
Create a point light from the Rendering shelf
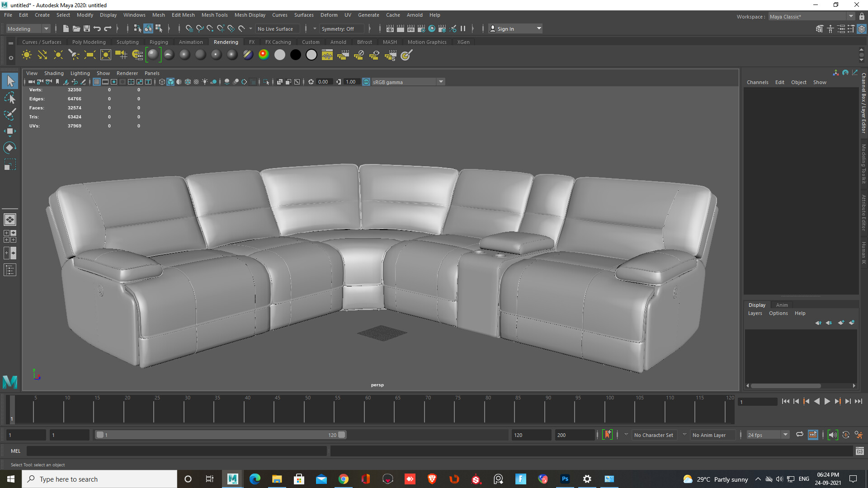pos(58,55)
